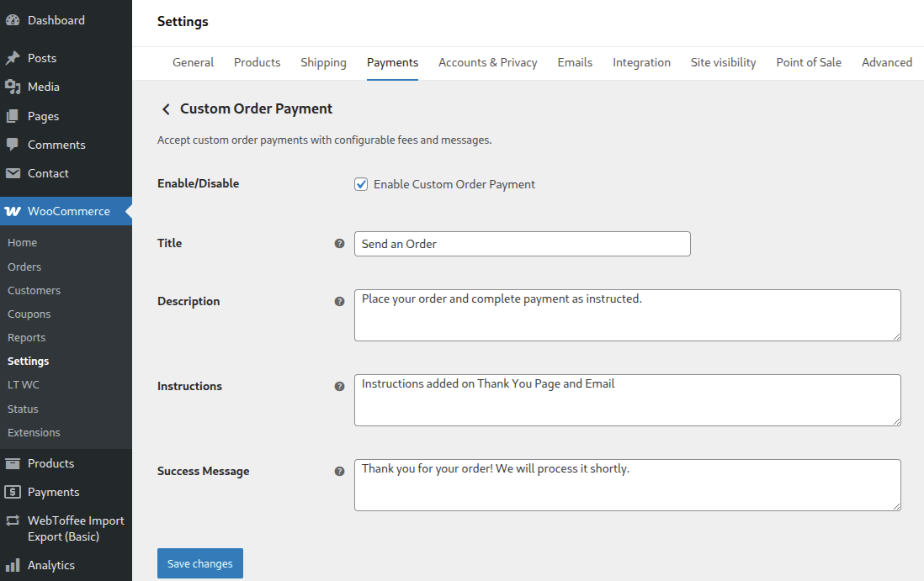Screen dimensions: 924x581
Task: Select the Payments tab
Action: click(x=392, y=63)
